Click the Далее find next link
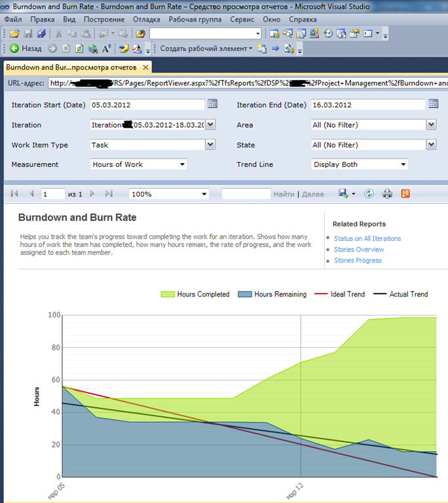The image size is (448, 503). click(x=313, y=194)
